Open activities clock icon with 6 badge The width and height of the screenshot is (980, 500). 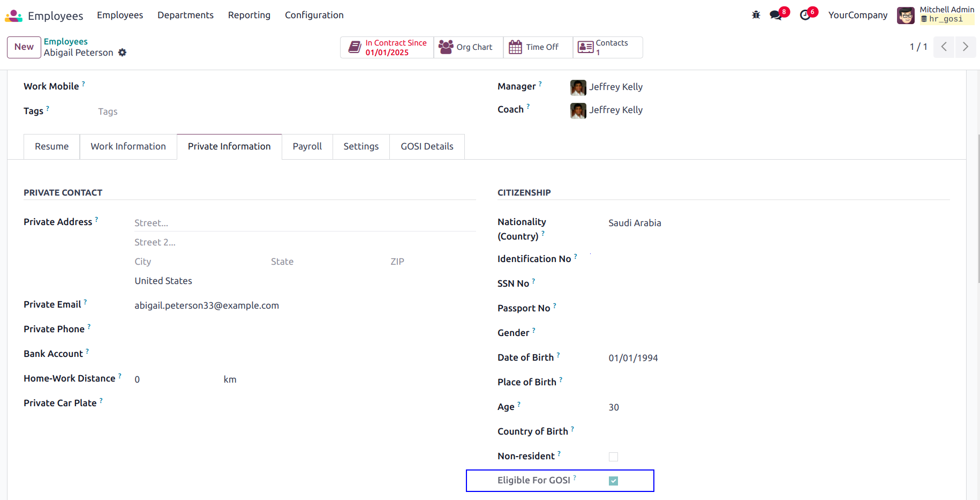click(805, 15)
